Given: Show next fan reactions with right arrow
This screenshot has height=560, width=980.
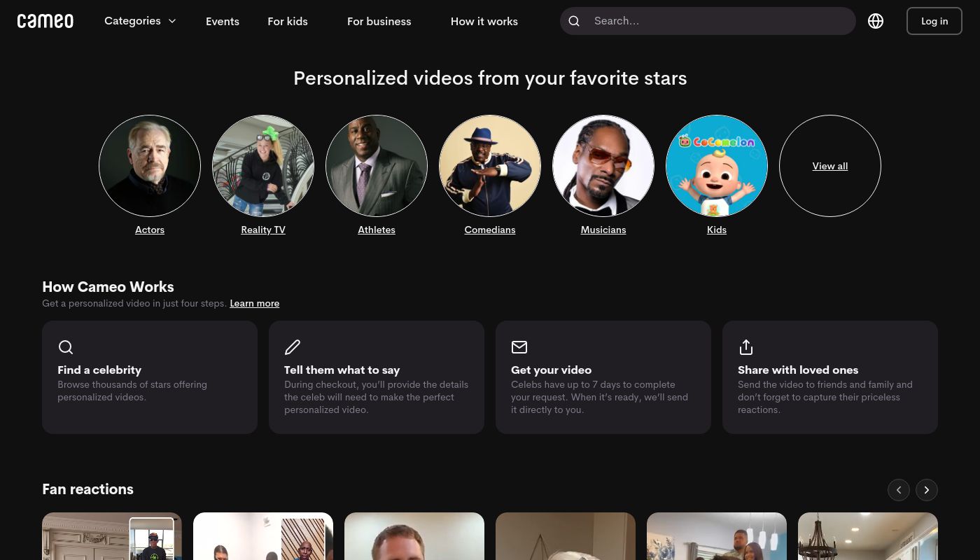Looking at the screenshot, I should coord(927,490).
